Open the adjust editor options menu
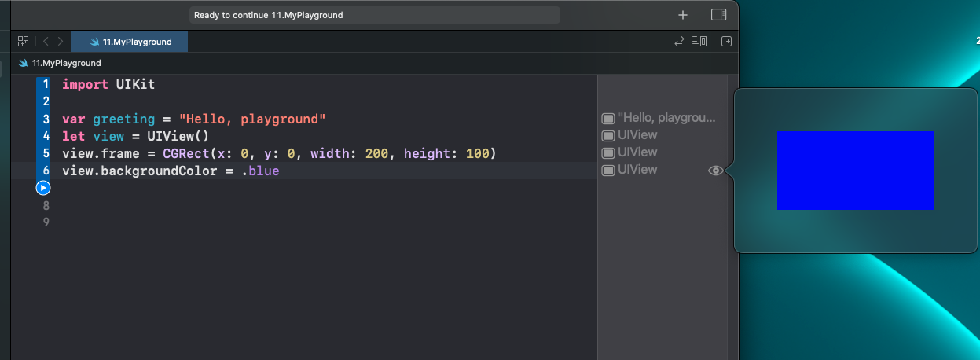Screen dimensions: 980x360 699,42
